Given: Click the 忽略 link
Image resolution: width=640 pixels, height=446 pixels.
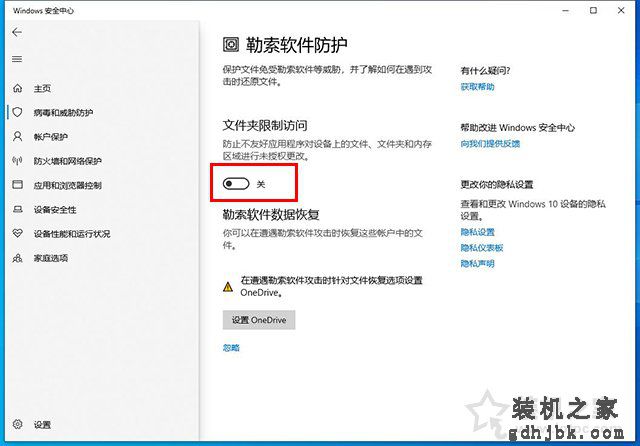Looking at the screenshot, I should 231,348.
